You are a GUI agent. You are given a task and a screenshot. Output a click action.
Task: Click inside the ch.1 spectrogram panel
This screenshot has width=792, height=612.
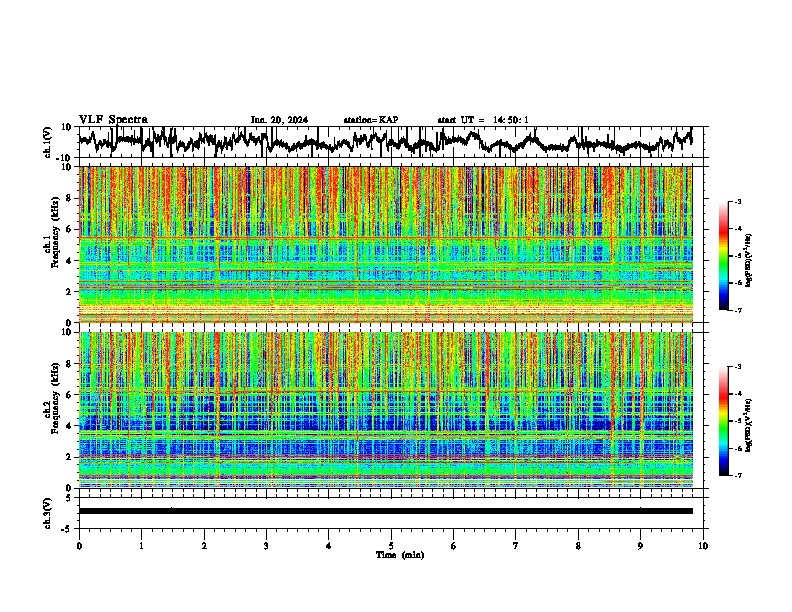point(385,244)
